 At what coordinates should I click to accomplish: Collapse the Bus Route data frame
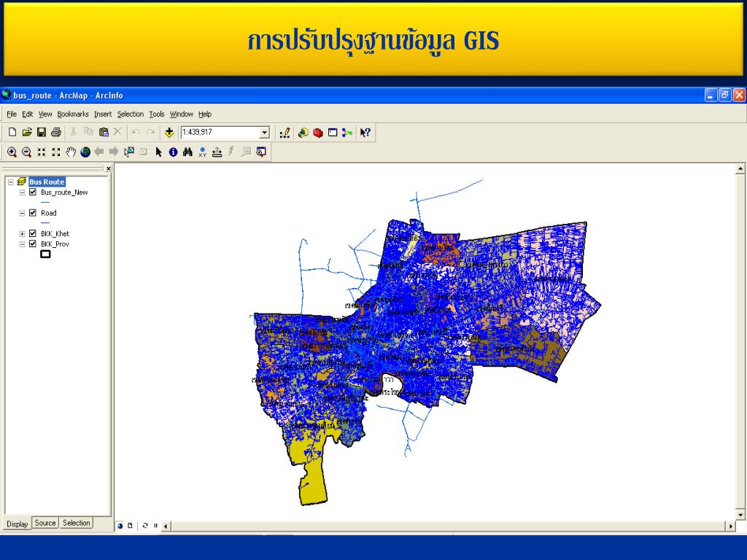pyautogui.click(x=10, y=182)
